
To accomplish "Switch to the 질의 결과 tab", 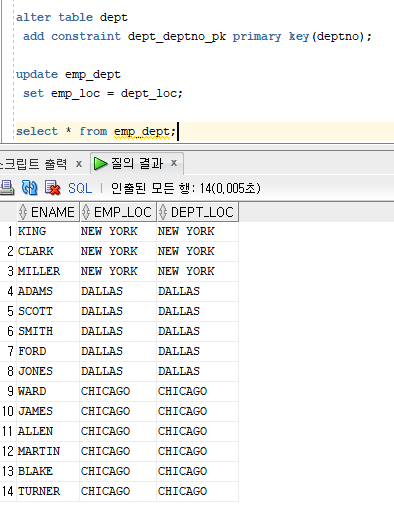I will (x=137, y=163).
